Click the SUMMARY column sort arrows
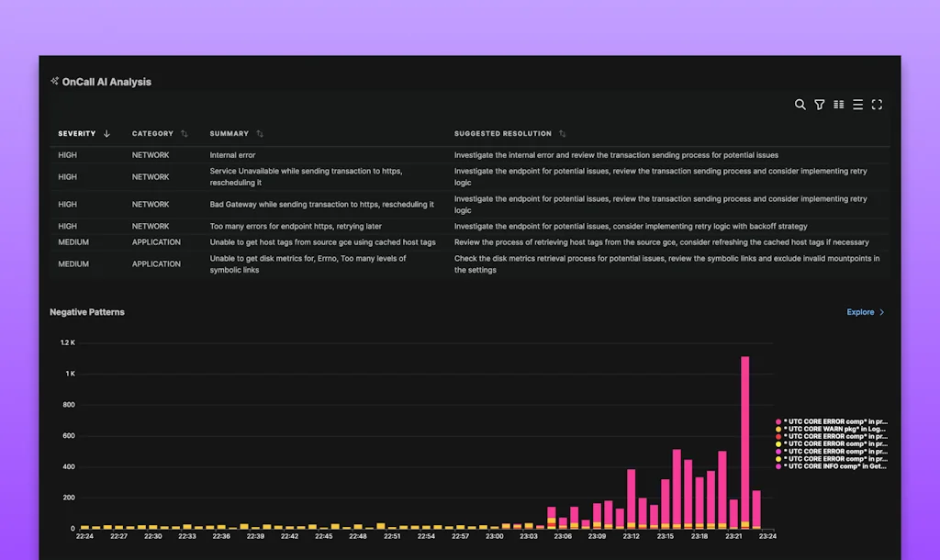 [260, 134]
